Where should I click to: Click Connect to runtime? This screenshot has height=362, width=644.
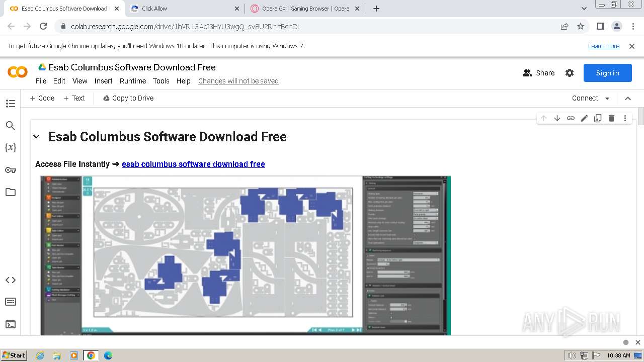(585, 99)
